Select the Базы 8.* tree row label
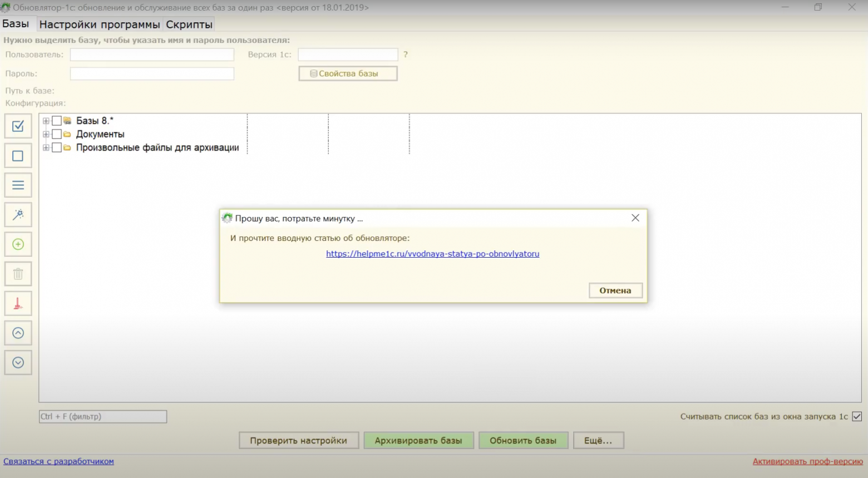The width and height of the screenshot is (868, 478). (x=95, y=121)
